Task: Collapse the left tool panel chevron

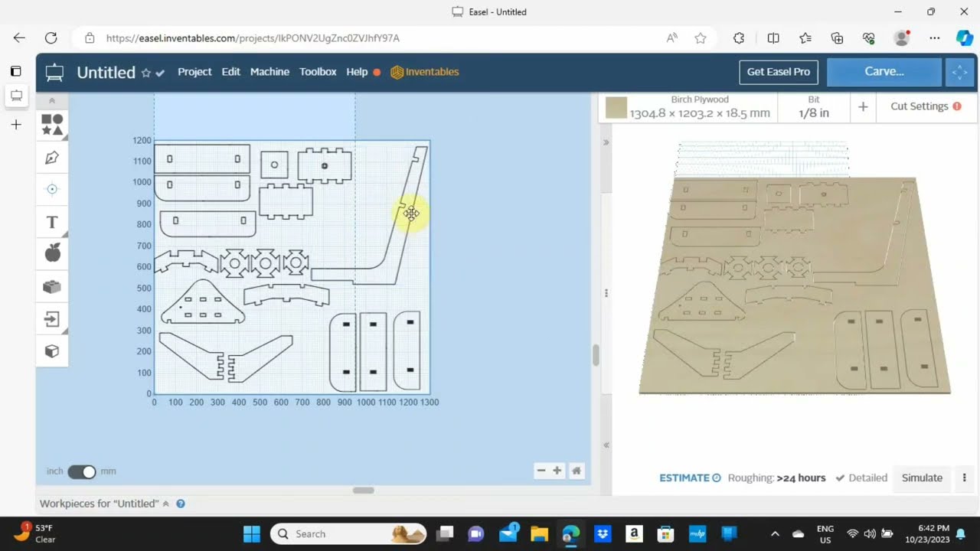Action: coord(52,100)
